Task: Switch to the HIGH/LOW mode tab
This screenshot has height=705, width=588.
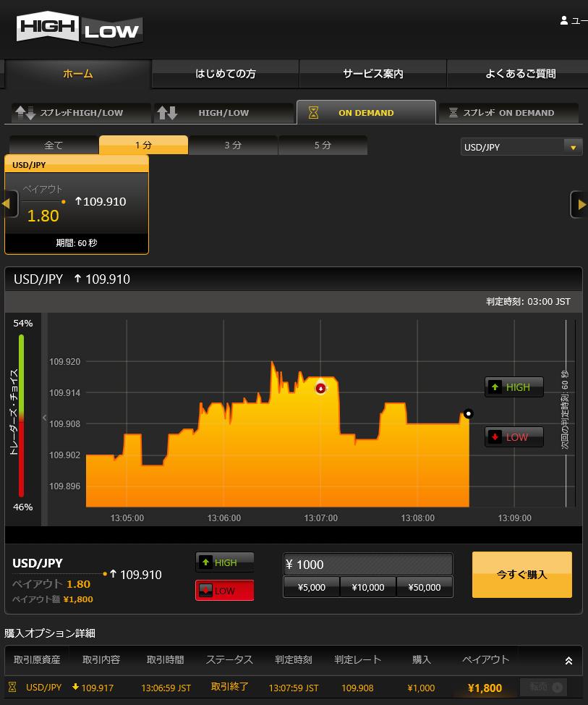Action: pyautogui.click(x=223, y=112)
